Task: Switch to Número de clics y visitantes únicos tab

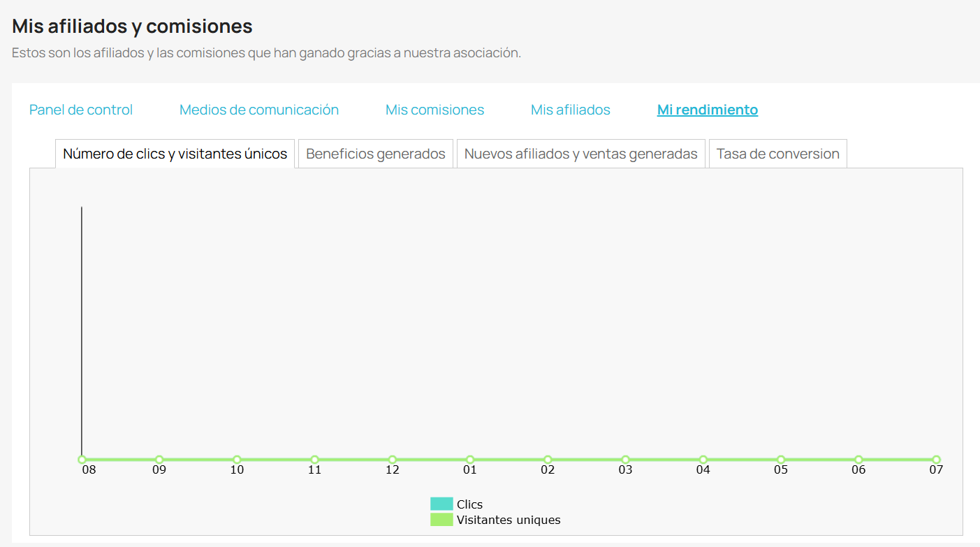Action: [175, 154]
